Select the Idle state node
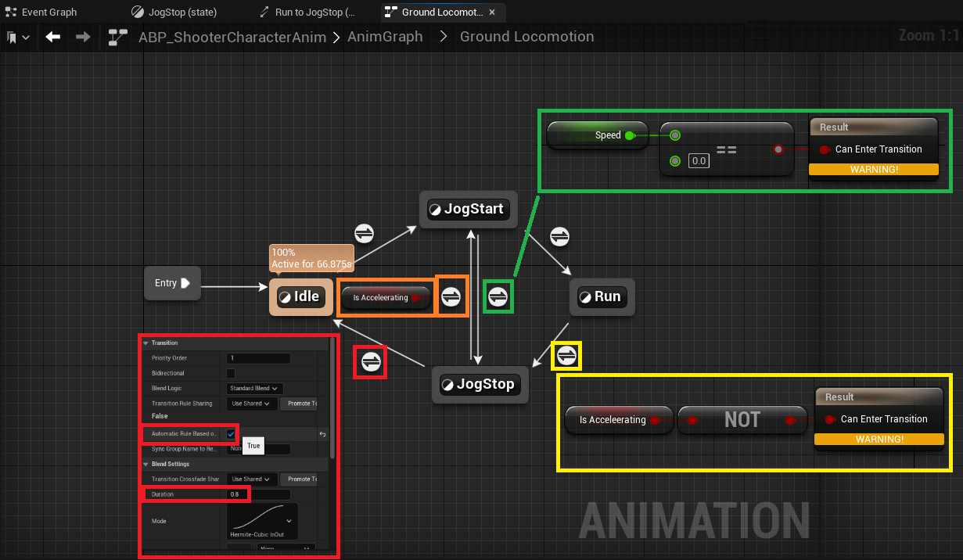963x560 pixels. click(x=302, y=296)
